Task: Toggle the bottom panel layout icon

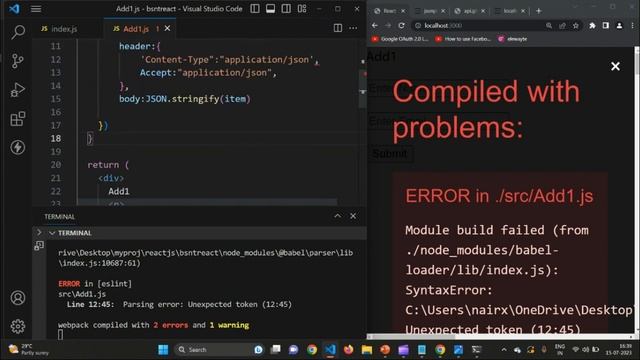Action: pyautogui.click(x=270, y=9)
